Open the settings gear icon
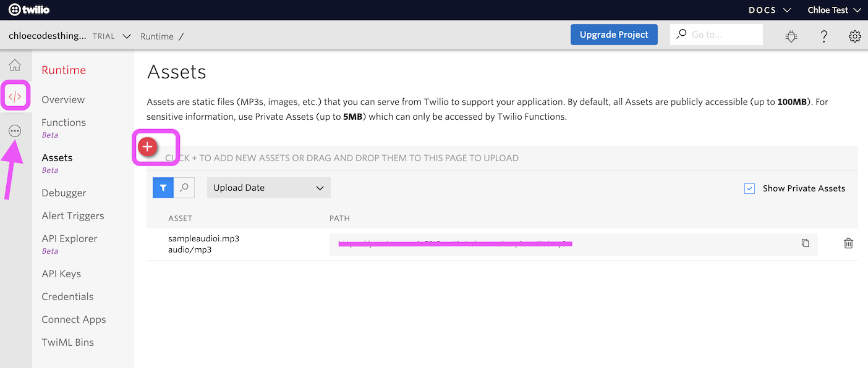868x368 pixels. coord(854,36)
